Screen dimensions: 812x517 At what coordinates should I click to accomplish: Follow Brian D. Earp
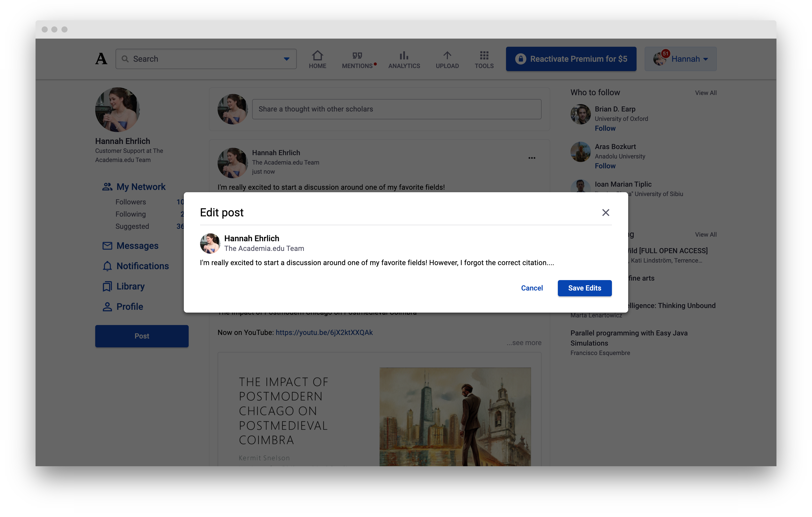click(x=605, y=128)
